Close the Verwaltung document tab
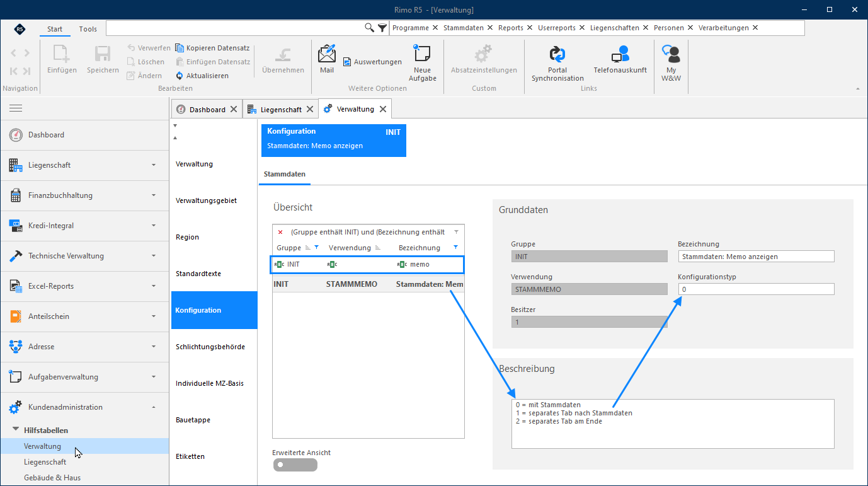 click(x=382, y=109)
